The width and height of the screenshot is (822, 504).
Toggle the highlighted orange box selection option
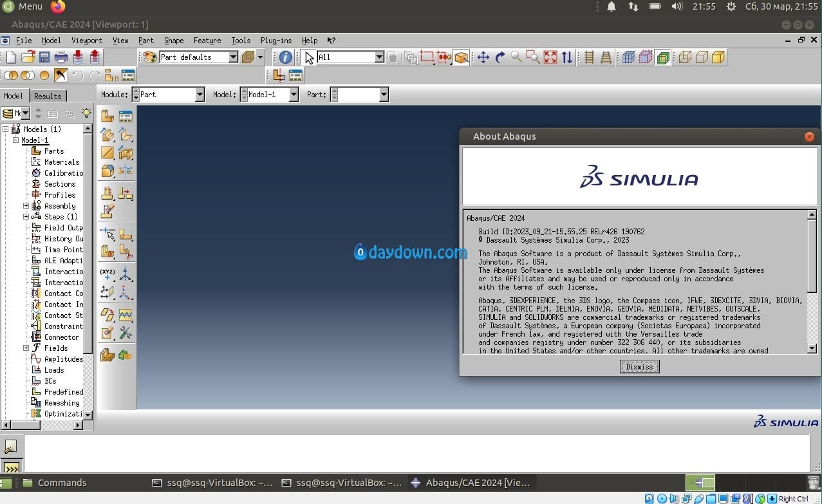coord(461,57)
